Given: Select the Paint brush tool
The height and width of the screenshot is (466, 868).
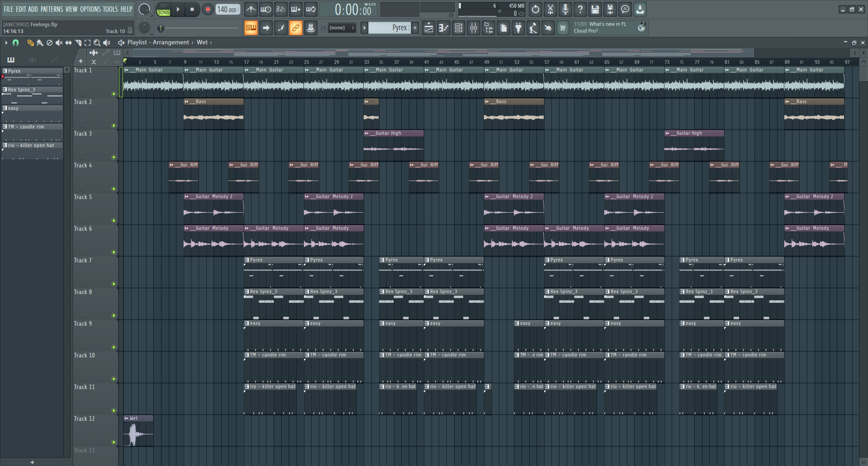Looking at the screenshot, I should click(40, 43).
